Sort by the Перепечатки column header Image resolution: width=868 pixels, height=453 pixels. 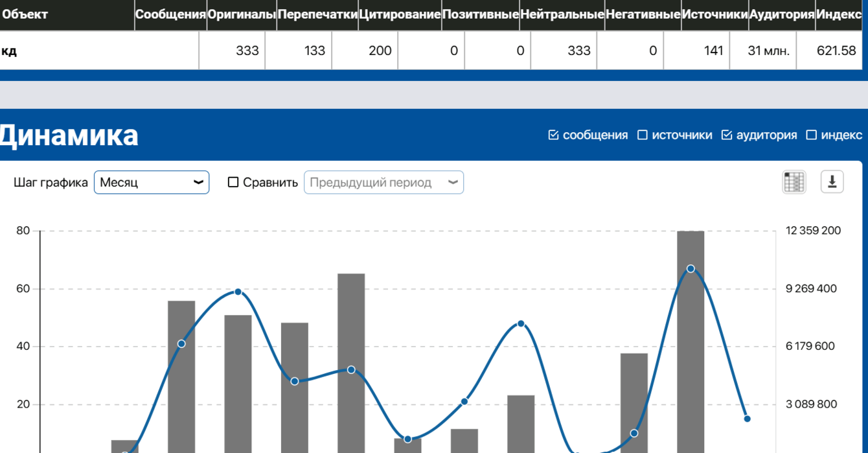pyautogui.click(x=317, y=14)
